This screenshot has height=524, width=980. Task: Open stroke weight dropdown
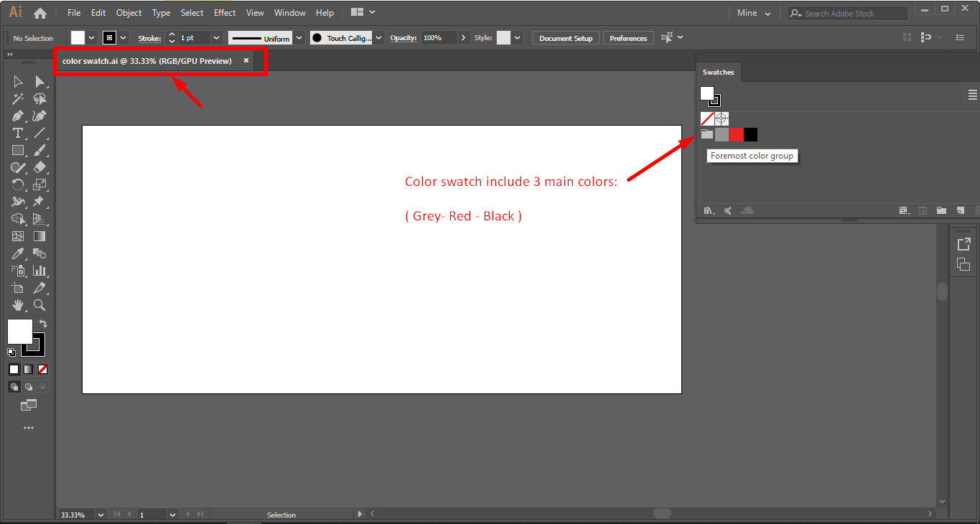pyautogui.click(x=216, y=38)
